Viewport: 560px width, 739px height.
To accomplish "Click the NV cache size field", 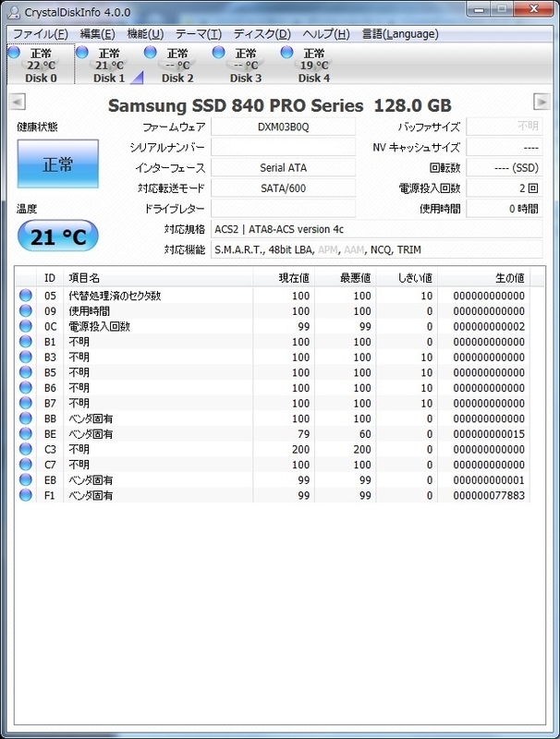I will tap(505, 147).
